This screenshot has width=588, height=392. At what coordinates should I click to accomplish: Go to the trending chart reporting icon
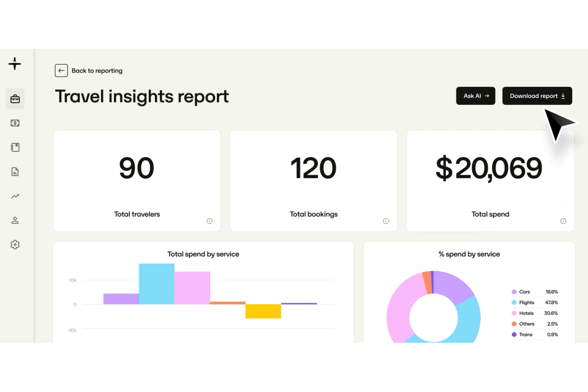pos(15,196)
